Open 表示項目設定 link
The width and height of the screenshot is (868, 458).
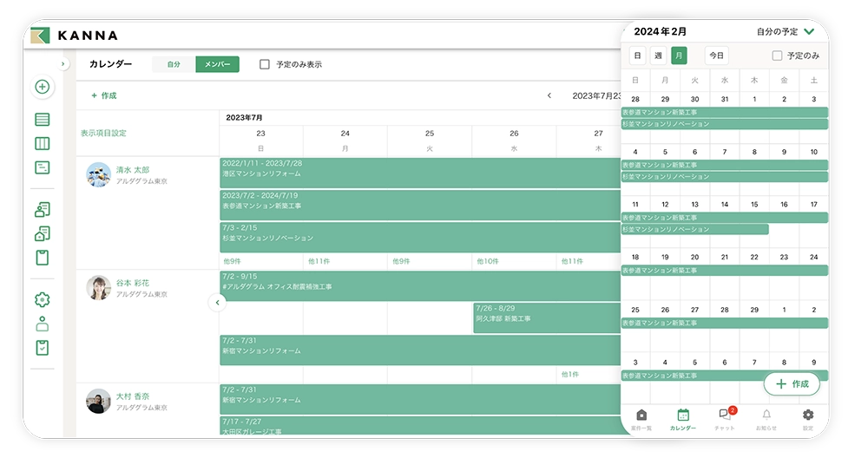(103, 133)
